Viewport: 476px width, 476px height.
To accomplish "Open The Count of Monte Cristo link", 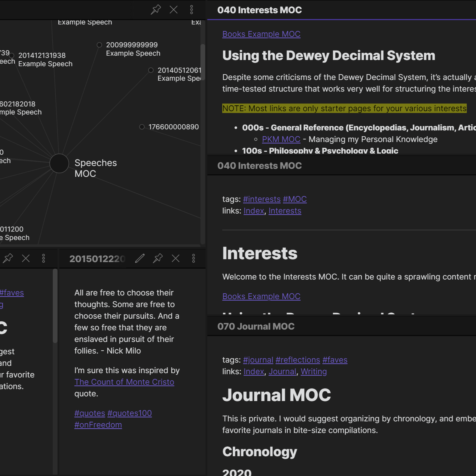I will [124, 382].
